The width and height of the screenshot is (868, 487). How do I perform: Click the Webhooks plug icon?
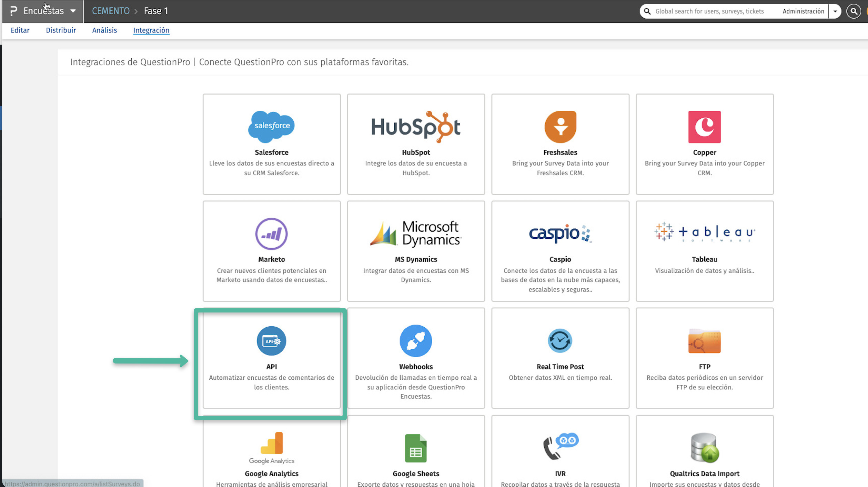(416, 341)
